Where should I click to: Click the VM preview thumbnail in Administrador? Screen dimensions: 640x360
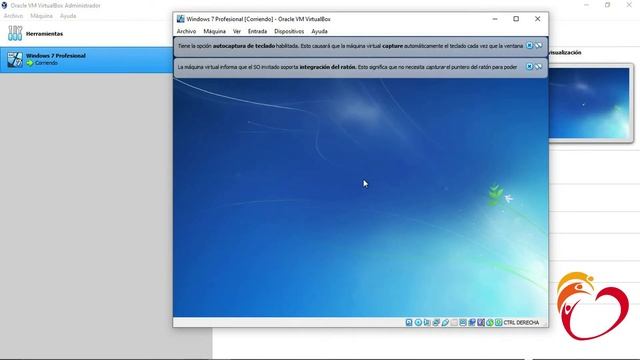point(589,103)
